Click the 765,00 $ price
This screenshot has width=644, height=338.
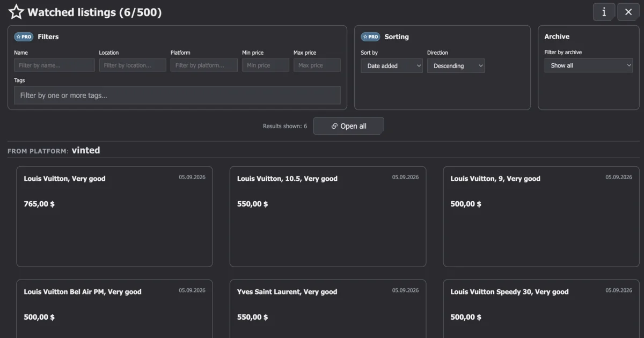point(39,204)
